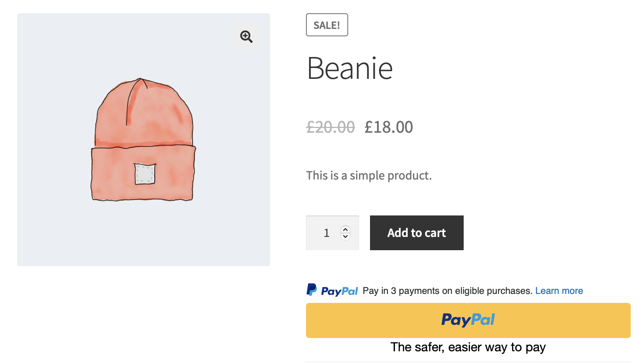This screenshot has height=363, width=644.
Task: Click the £18.00 sale price
Action: click(389, 127)
